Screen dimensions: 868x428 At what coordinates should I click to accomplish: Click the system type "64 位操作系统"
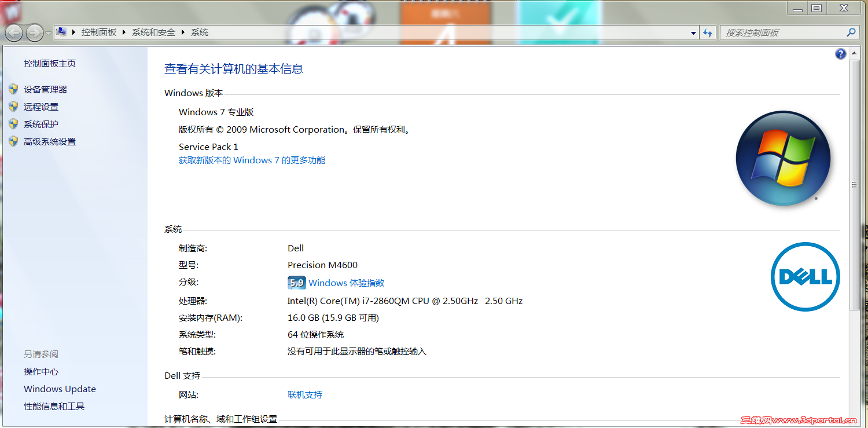316,335
